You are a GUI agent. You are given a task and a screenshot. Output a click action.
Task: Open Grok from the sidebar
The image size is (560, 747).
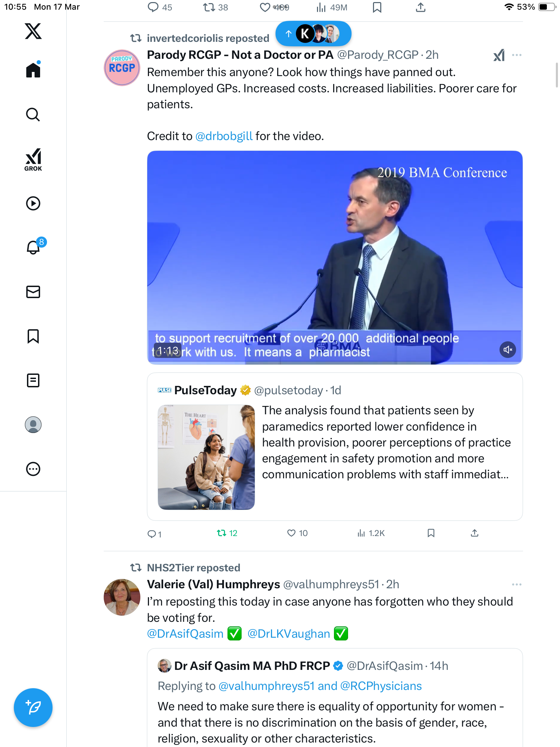pos(33,160)
